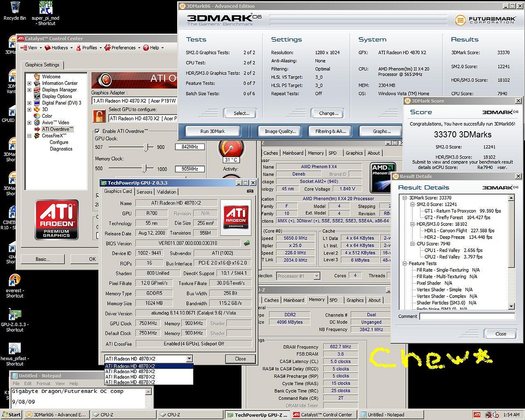Click the GPU Clock slider handle
The height and width of the screenshot is (420, 525).
146,147
